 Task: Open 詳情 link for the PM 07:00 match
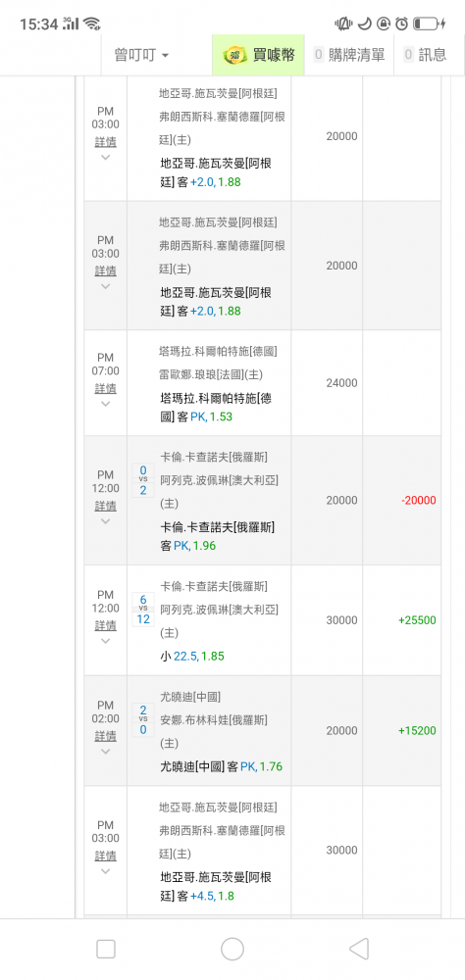click(105, 388)
